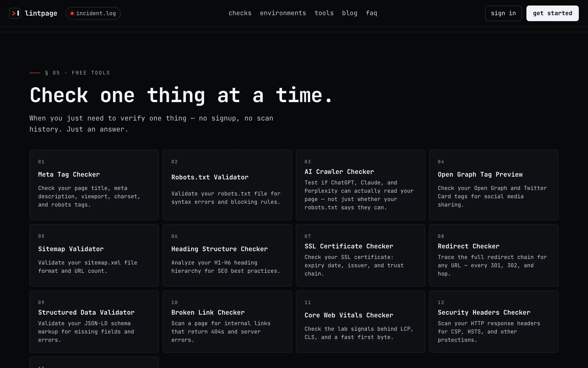The width and height of the screenshot is (588, 368).
Task: Open the incident.log status pill
Action: (x=93, y=13)
